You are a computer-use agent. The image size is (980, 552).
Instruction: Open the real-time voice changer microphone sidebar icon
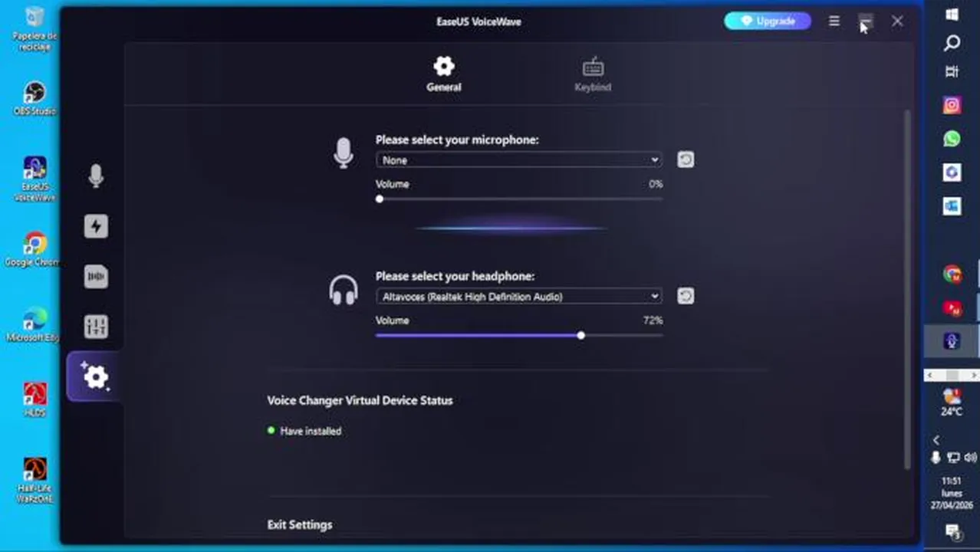[x=96, y=176]
